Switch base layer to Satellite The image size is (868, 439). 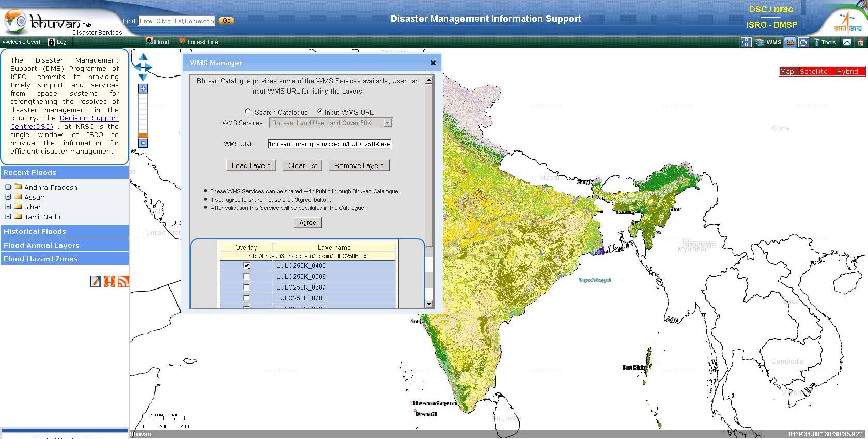(x=817, y=71)
